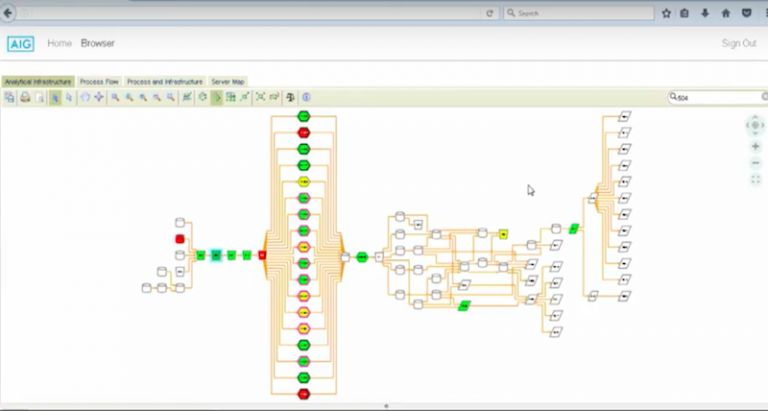Open the Home link in header
The width and height of the screenshot is (768, 411).
pos(59,44)
